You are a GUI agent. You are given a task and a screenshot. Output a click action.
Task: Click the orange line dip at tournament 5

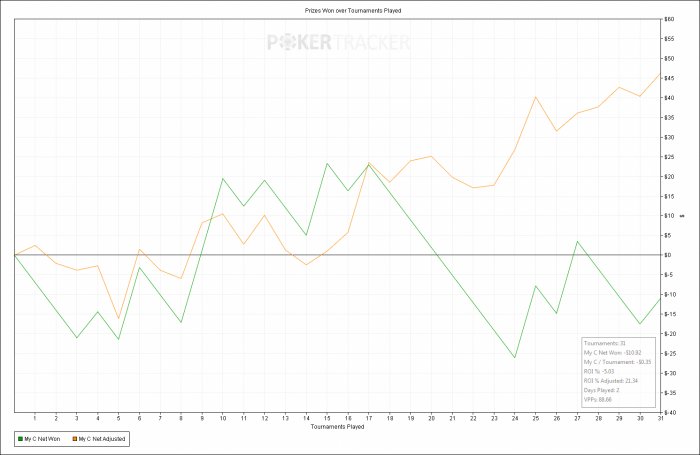click(x=118, y=318)
